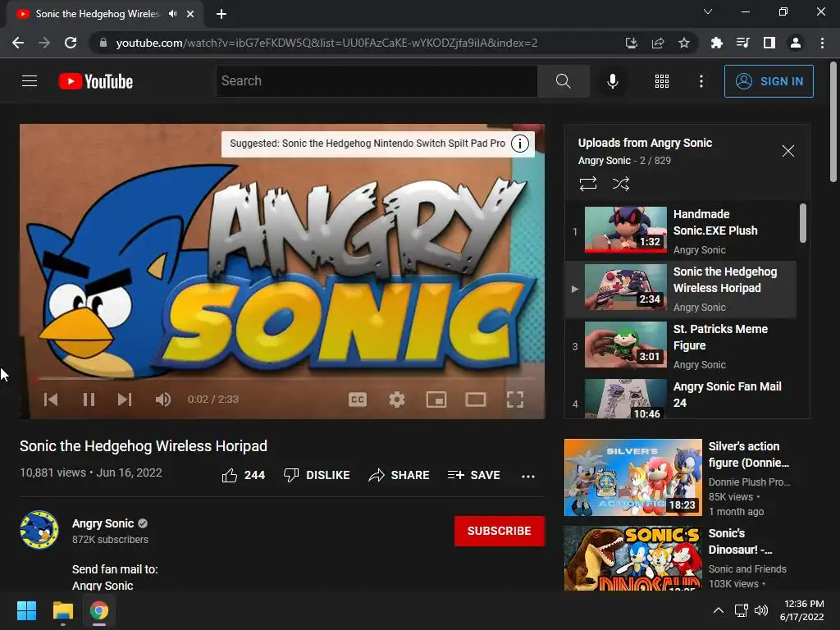
Task: Select Sonic the Hedgehog Wireless Horipad playlist item
Action: (x=681, y=289)
